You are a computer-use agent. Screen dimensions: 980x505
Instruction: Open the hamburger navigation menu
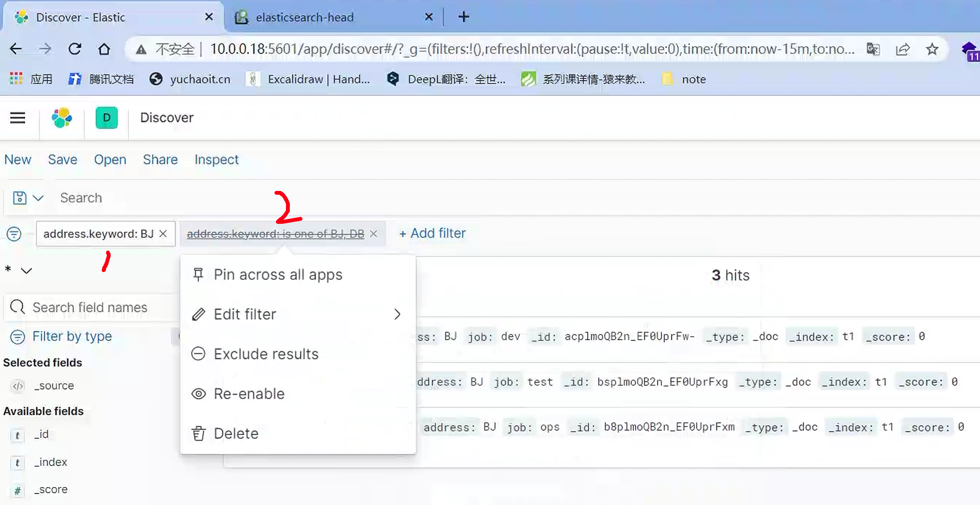click(18, 118)
